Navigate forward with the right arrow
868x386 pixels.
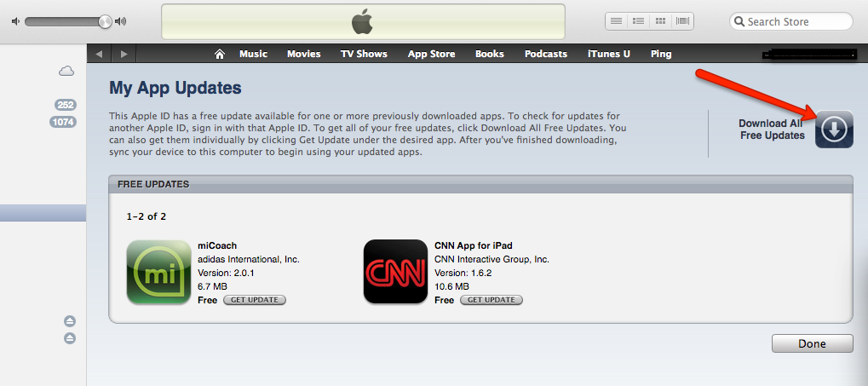coord(124,54)
